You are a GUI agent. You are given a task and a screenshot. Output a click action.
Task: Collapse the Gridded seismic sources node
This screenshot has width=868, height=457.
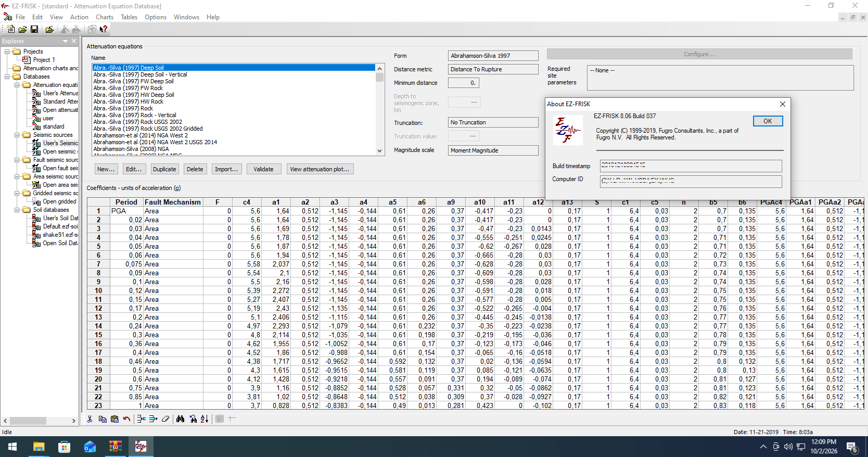(17, 193)
